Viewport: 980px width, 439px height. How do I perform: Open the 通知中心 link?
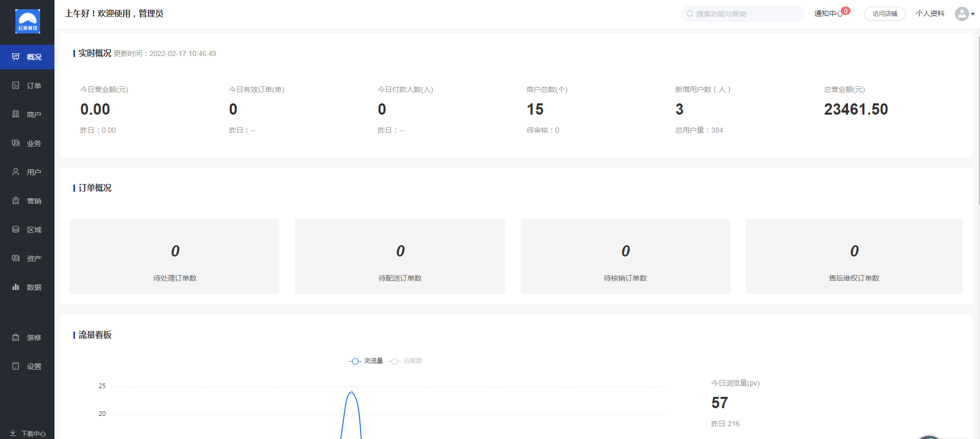click(x=828, y=14)
